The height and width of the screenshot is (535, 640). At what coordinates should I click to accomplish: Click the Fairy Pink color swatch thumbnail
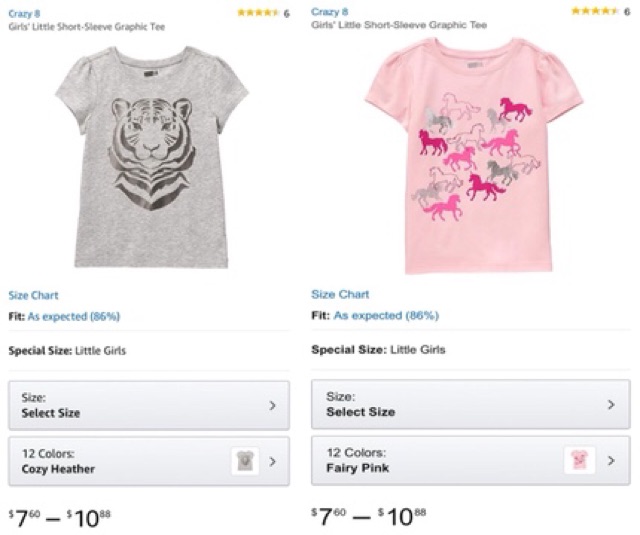pos(579,460)
